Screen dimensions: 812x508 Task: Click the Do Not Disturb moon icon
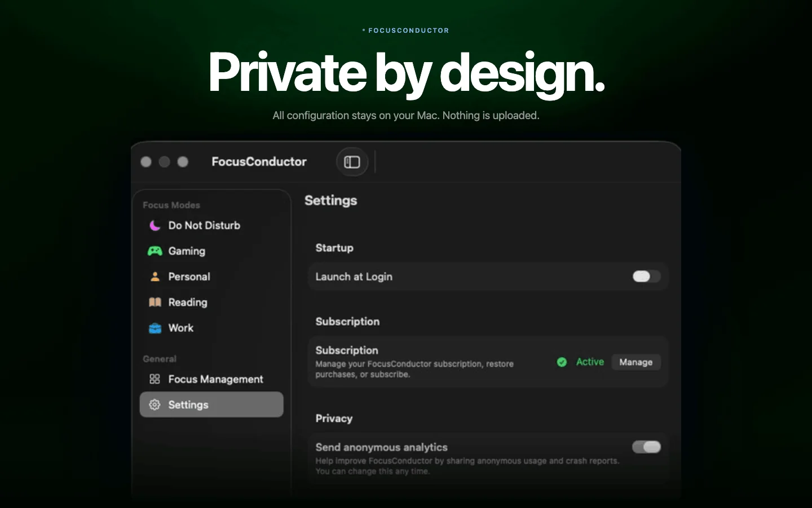[x=155, y=226]
